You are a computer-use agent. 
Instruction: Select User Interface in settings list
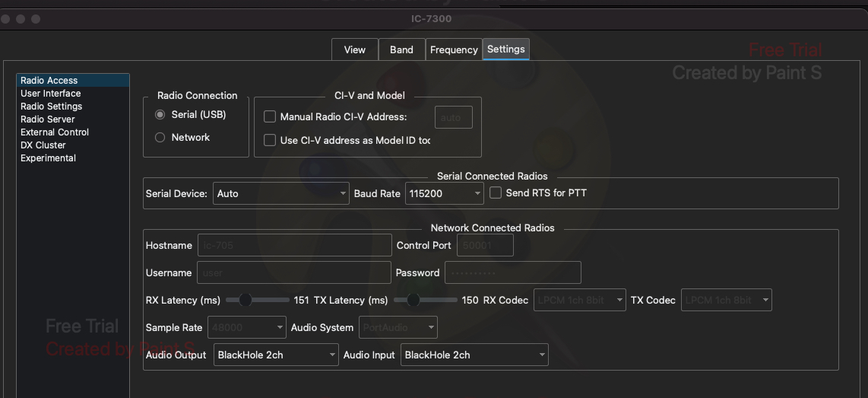pos(73,93)
